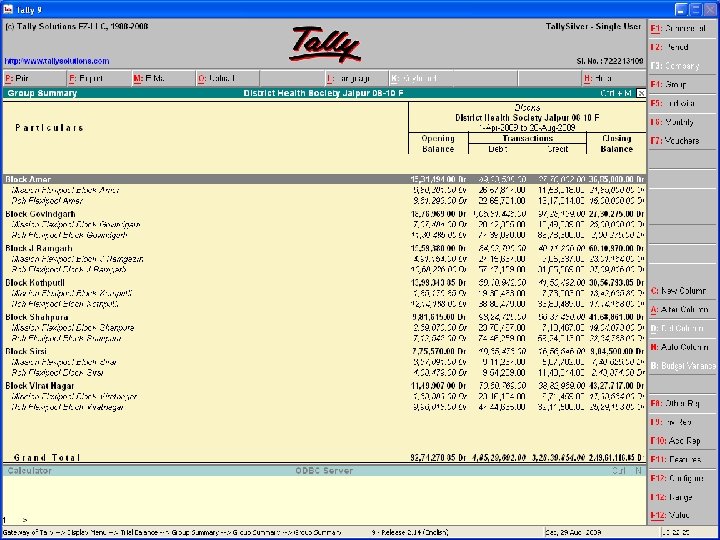This screenshot has height=540, width=720.
Task: Click the F8: Other Rep button
Action: [x=683, y=404]
